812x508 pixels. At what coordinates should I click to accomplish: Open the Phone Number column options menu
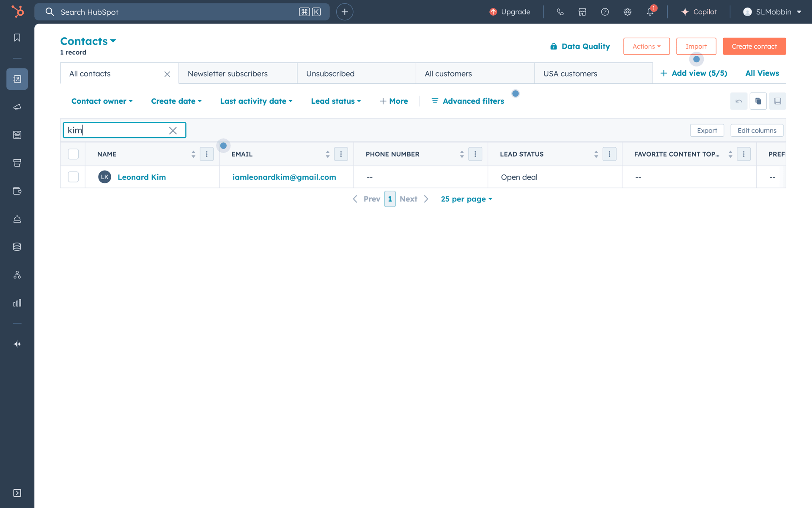(475, 154)
